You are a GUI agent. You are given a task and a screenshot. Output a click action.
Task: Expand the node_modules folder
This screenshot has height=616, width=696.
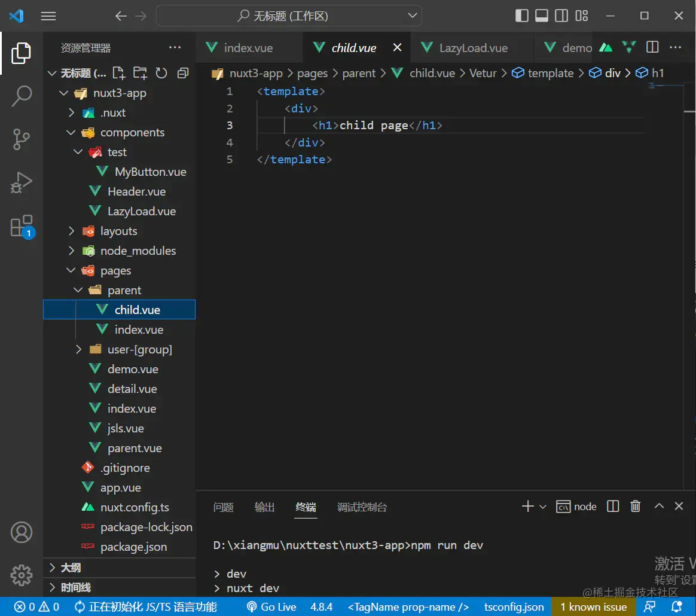pyautogui.click(x=71, y=251)
